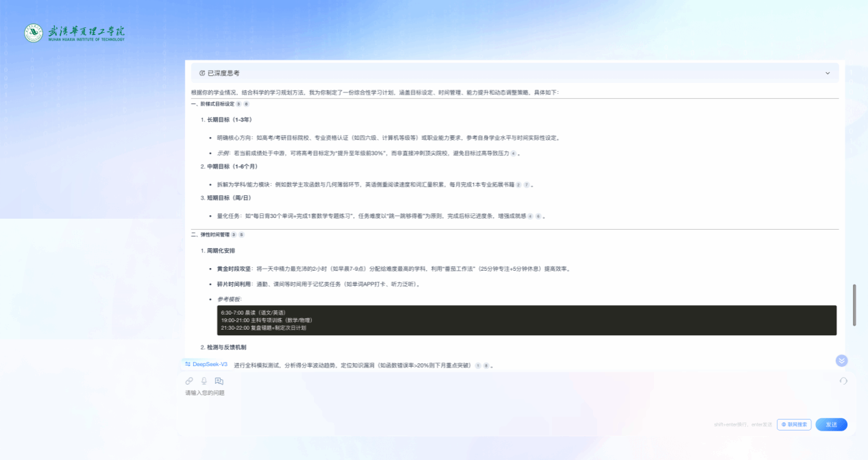
Task: Open citation 4 after the 示例 bullet
Action: pyautogui.click(x=513, y=153)
